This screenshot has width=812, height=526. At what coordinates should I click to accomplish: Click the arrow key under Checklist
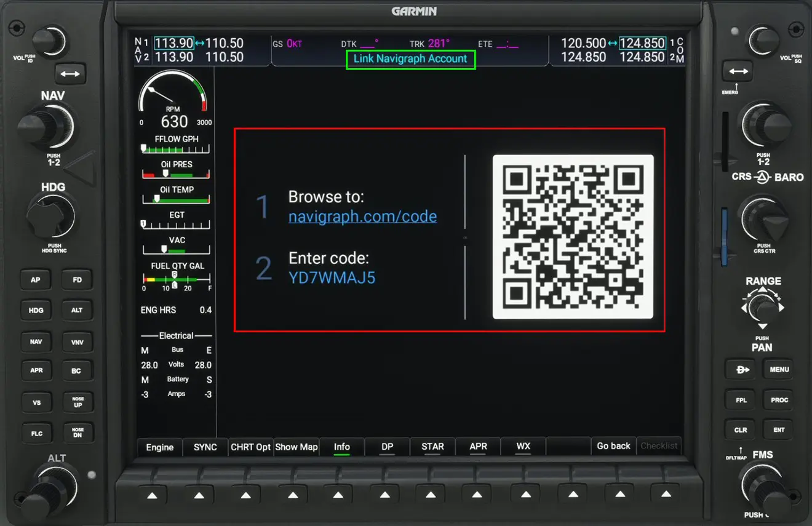[x=666, y=494]
